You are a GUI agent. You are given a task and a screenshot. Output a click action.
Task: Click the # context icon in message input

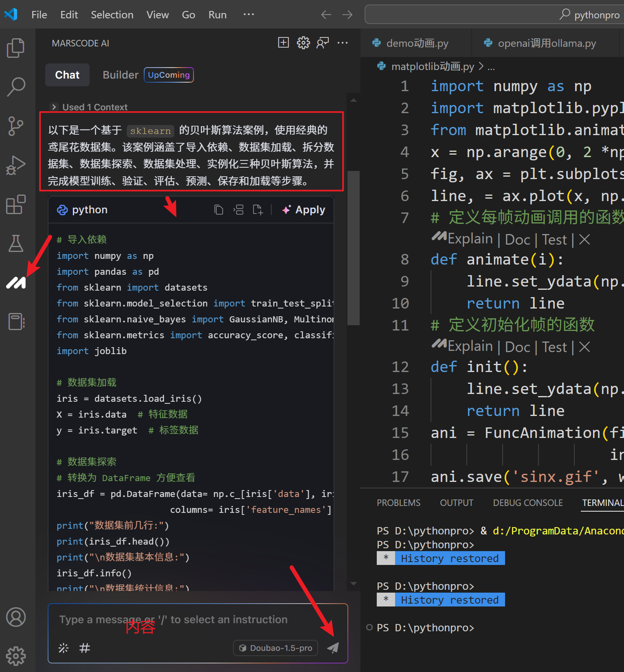(84, 648)
